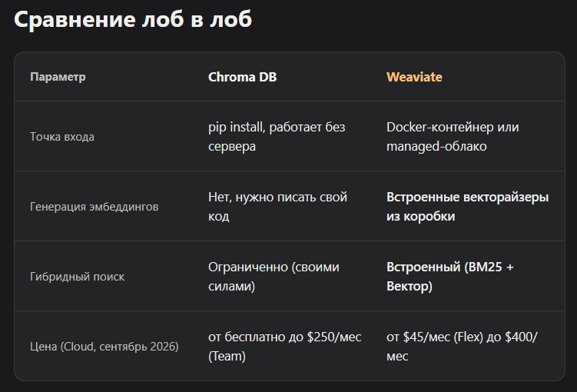
Task: Select the 'Параметр' column header
Action: tap(58, 77)
